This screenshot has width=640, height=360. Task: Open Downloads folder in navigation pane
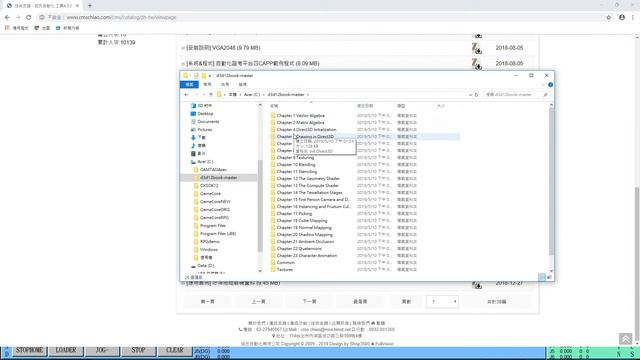198,138
